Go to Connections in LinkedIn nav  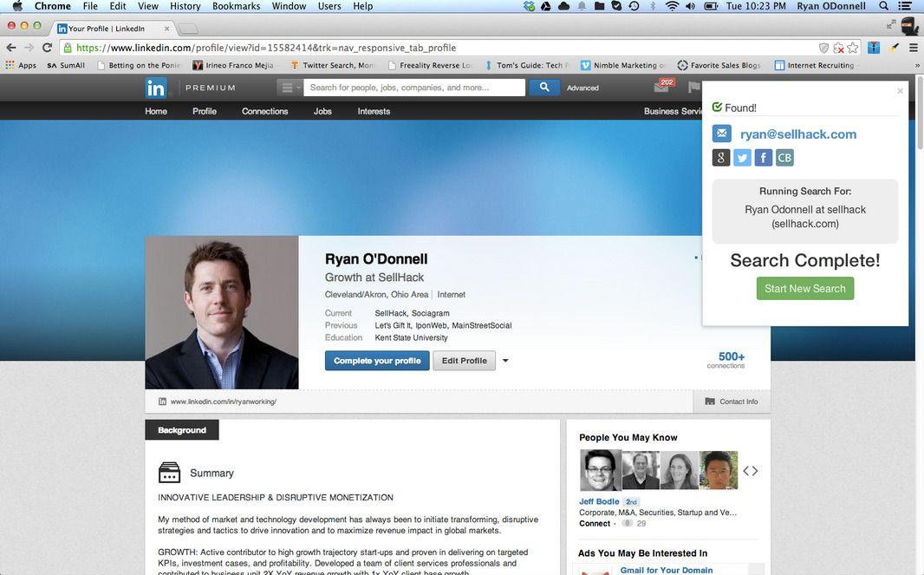(x=264, y=111)
